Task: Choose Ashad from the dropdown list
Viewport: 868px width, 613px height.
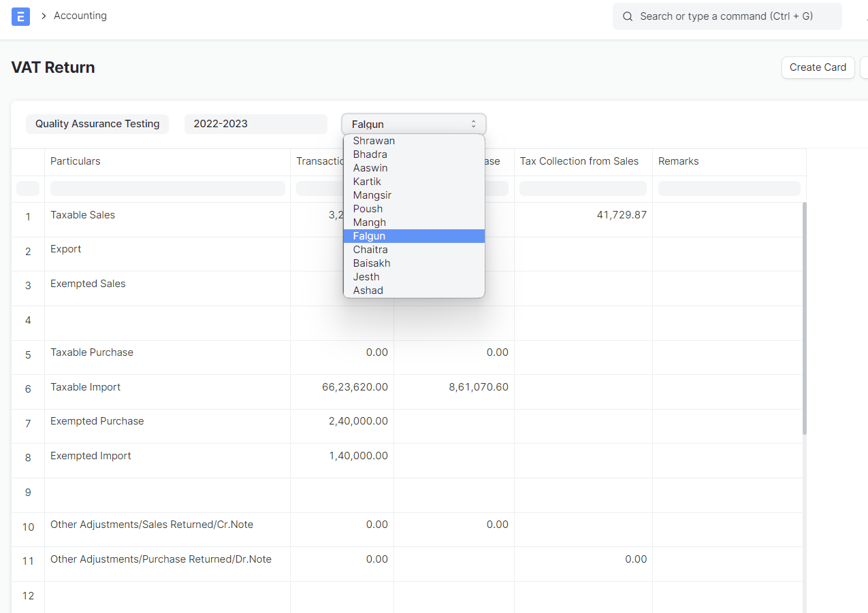Action: pyautogui.click(x=368, y=291)
